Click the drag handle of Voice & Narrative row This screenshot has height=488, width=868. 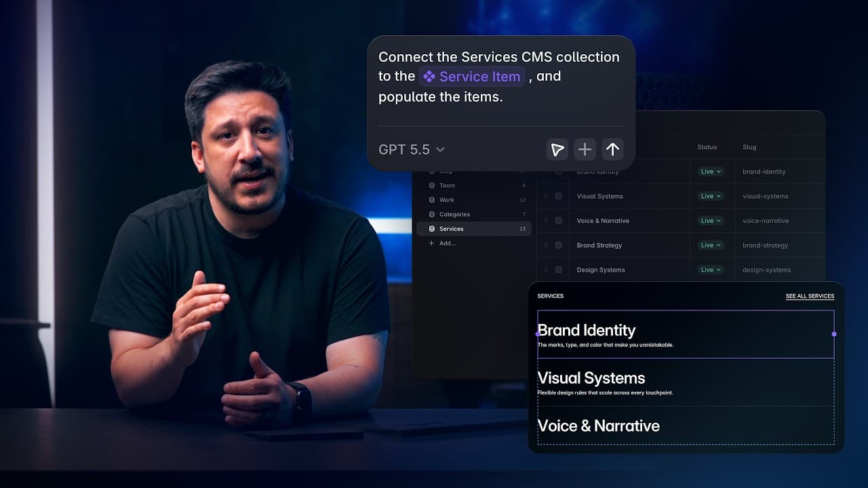pyautogui.click(x=546, y=220)
